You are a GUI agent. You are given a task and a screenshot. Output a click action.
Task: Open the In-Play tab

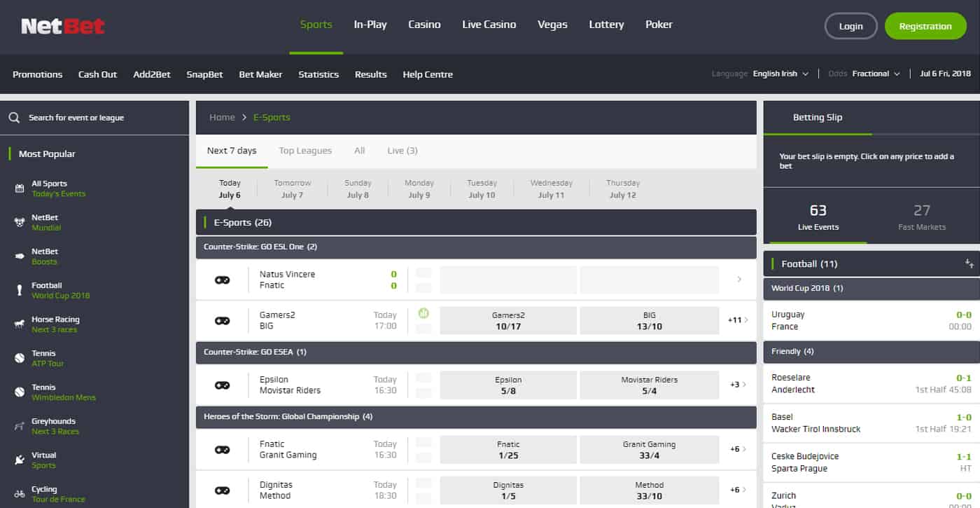point(370,25)
